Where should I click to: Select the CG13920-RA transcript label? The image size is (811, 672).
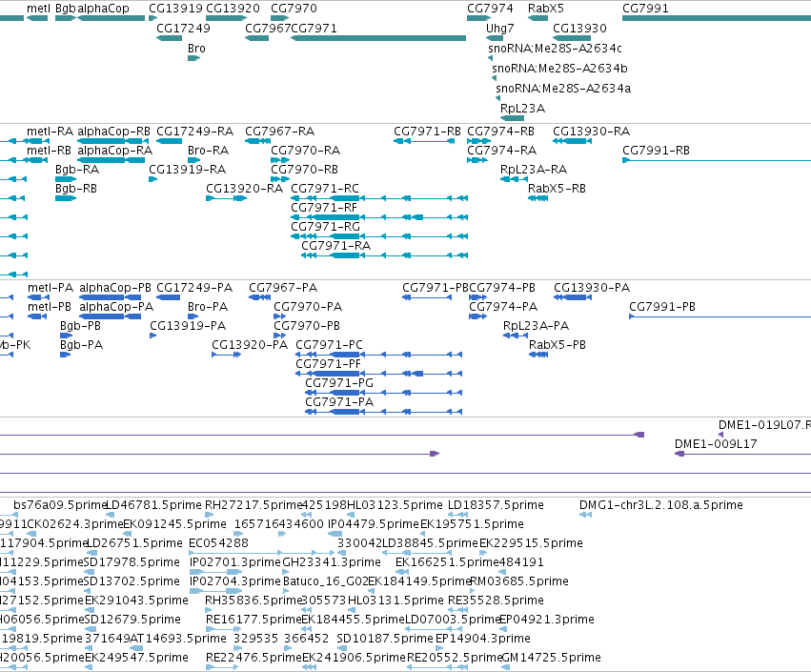pos(244,189)
